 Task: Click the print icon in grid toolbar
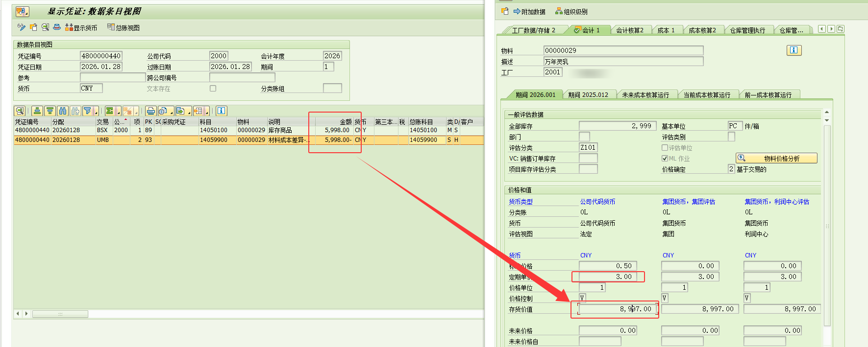click(151, 111)
